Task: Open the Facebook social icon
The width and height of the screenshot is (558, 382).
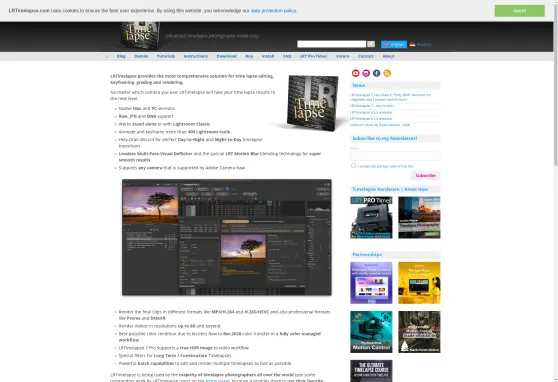Action: click(x=377, y=73)
